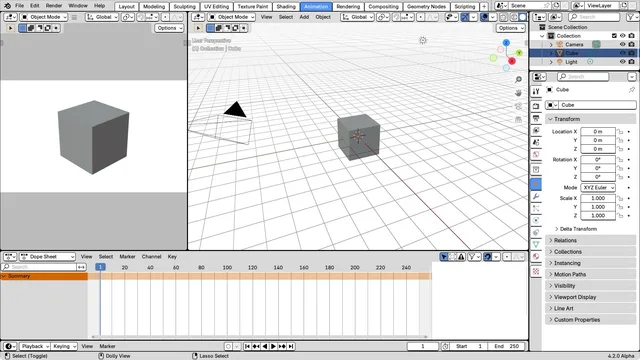Open the Render menu
Viewport: 640px width, 360px height.
pos(54,6)
